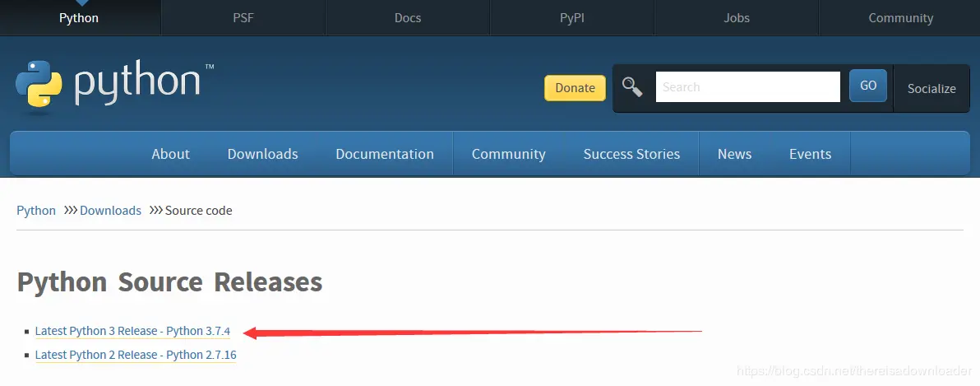Follow the Downloads breadcrumb link
Image resolution: width=980 pixels, height=386 pixels.
tap(111, 210)
